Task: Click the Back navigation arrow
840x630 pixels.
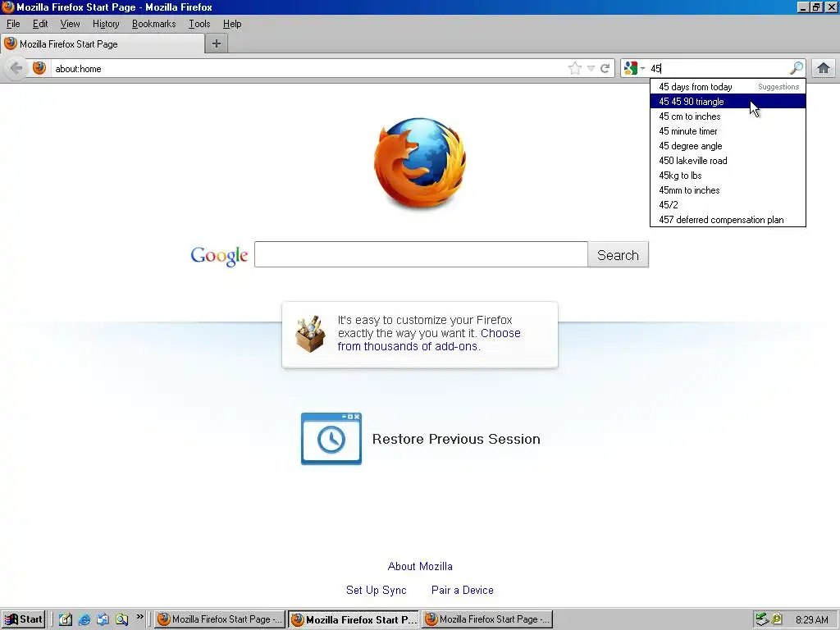Action: 16,68
